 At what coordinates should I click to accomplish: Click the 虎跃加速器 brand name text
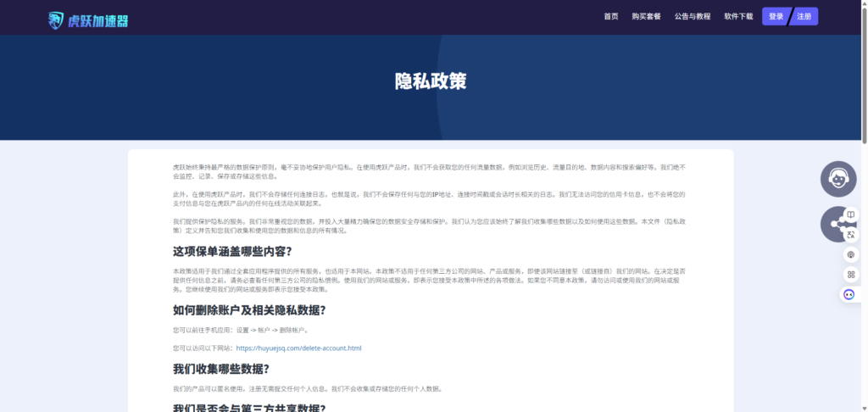coord(99,19)
